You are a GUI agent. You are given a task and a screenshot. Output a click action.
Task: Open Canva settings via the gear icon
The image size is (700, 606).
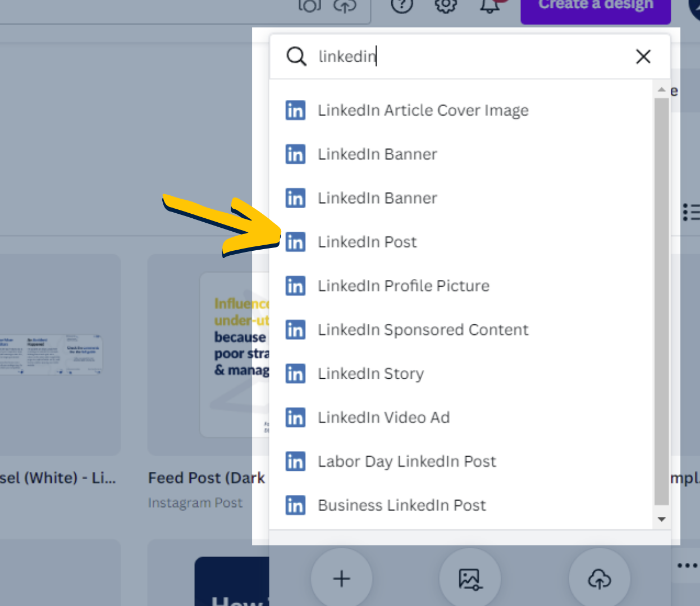pos(445,6)
